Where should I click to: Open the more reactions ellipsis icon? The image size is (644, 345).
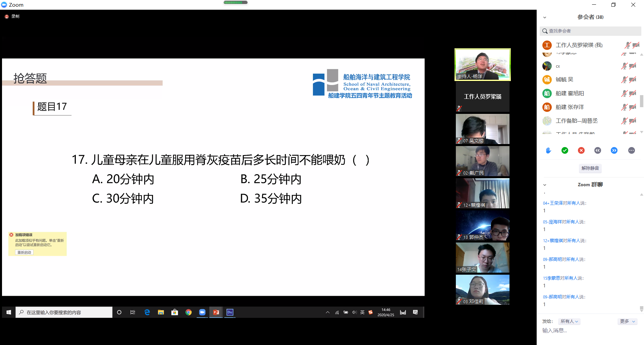pos(631,150)
